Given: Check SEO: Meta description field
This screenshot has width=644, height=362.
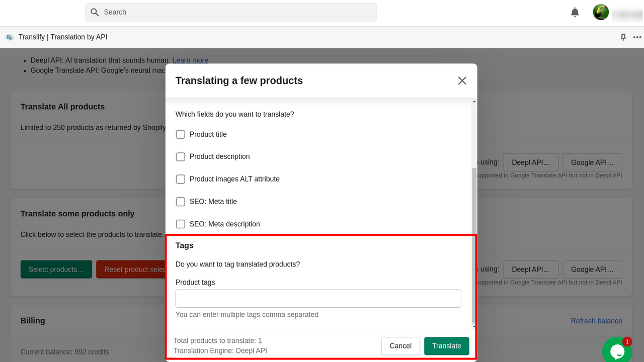Looking at the screenshot, I should [x=180, y=224].
